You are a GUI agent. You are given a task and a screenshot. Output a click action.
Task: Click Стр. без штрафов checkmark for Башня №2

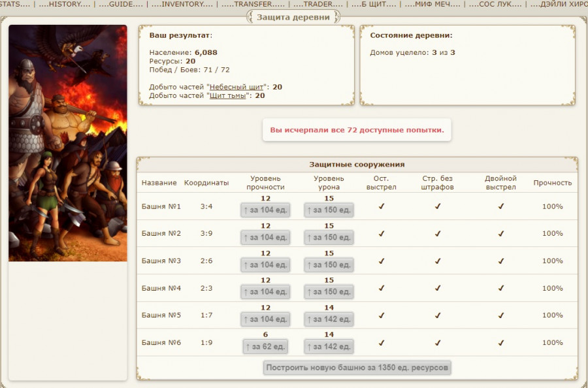[x=437, y=234]
